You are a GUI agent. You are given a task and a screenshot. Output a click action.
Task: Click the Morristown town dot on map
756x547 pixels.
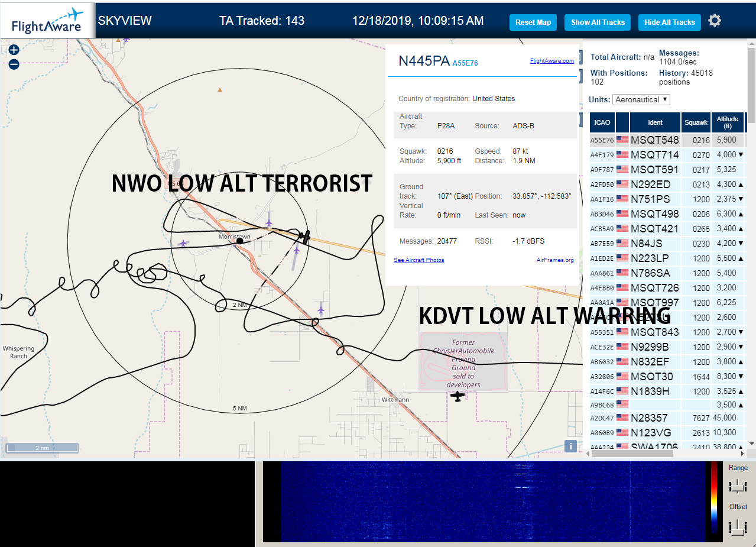pyautogui.click(x=240, y=241)
